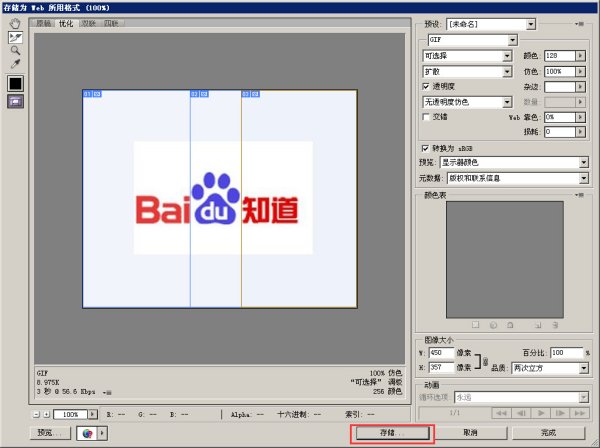The image size is (600, 448).
Task: Toggle slices visibility button
Action: pyautogui.click(x=15, y=101)
